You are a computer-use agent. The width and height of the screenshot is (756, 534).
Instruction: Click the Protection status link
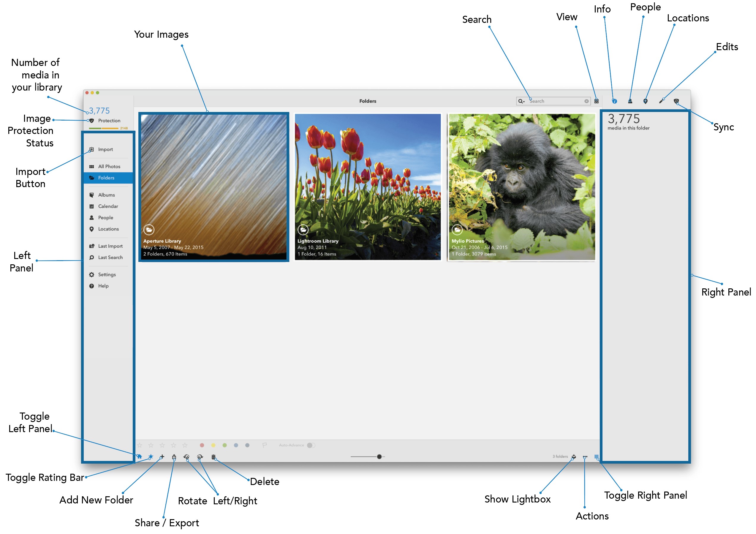tap(109, 121)
